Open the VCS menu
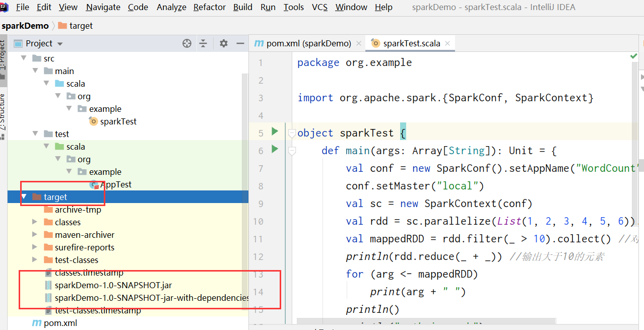Image resolution: width=644 pixels, height=330 pixels. (x=319, y=7)
